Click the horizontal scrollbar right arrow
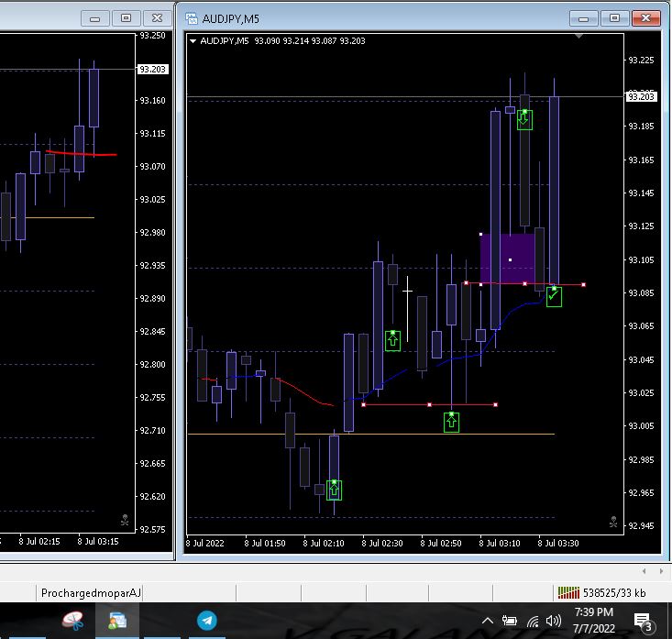This screenshot has height=639, width=672. (x=659, y=572)
